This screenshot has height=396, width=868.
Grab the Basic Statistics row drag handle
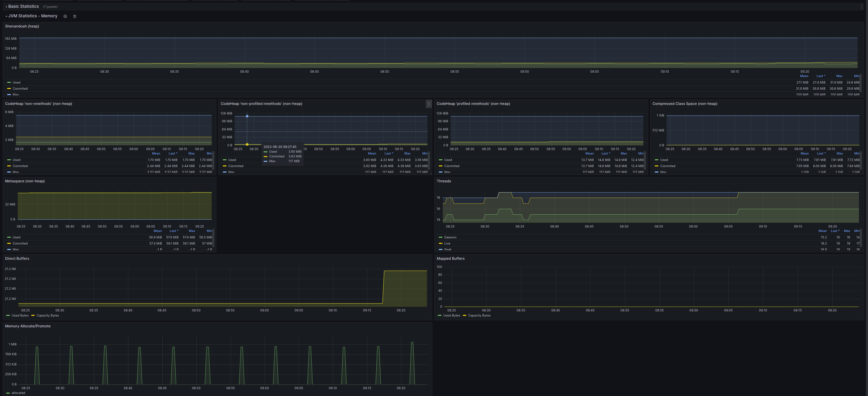pos(862,7)
